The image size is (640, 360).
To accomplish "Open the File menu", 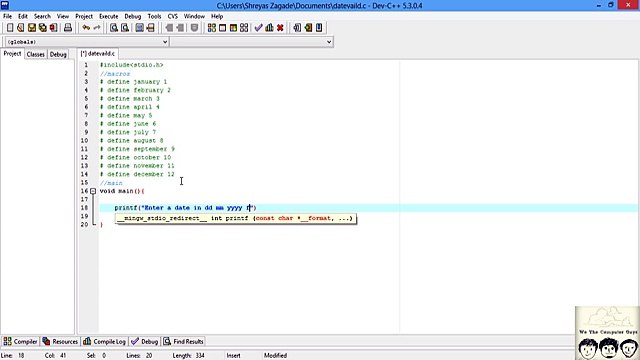I will 7,16.
